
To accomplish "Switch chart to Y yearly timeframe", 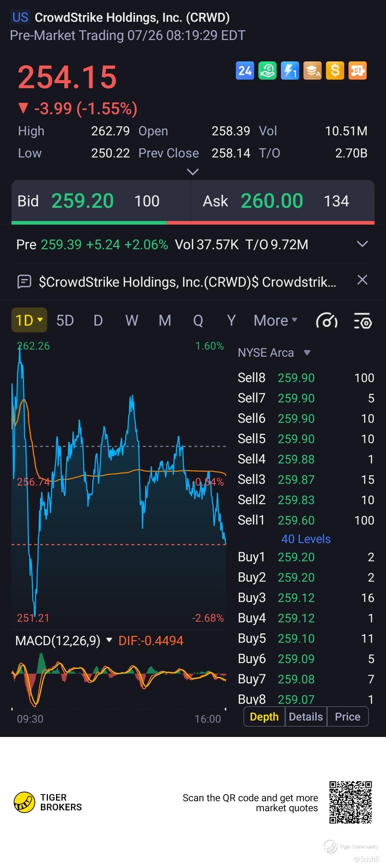I will tap(231, 320).
